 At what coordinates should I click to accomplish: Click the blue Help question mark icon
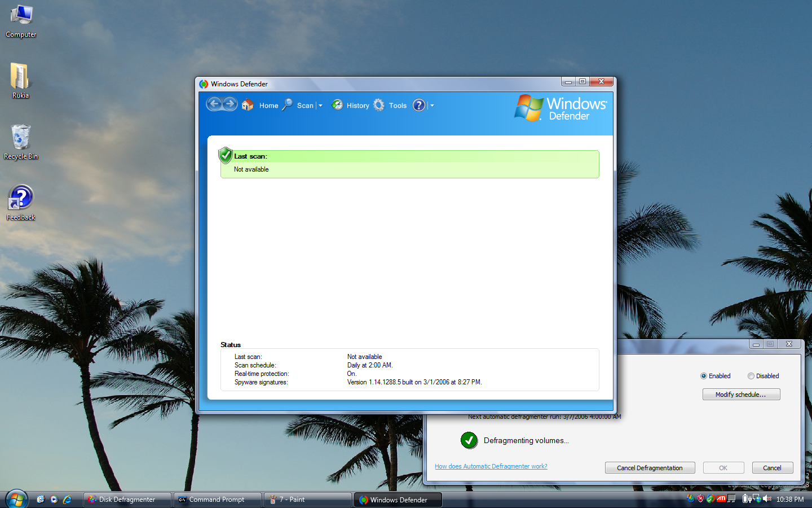point(419,106)
